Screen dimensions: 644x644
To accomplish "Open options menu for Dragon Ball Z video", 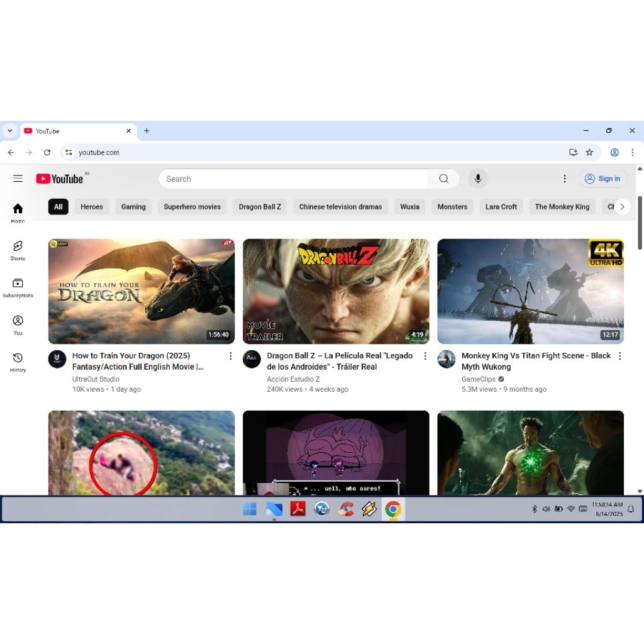I will coord(425,356).
